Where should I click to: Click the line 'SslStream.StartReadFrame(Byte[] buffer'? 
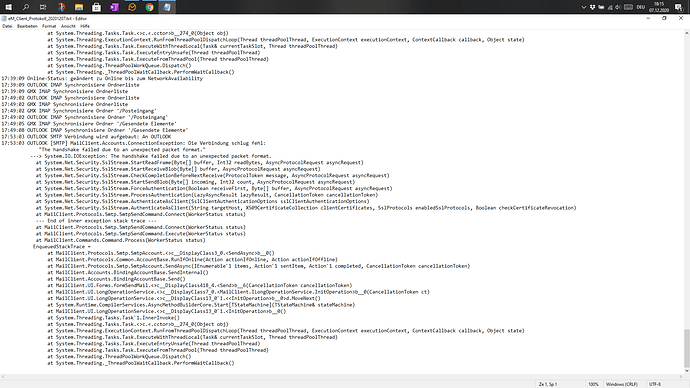tap(200, 162)
